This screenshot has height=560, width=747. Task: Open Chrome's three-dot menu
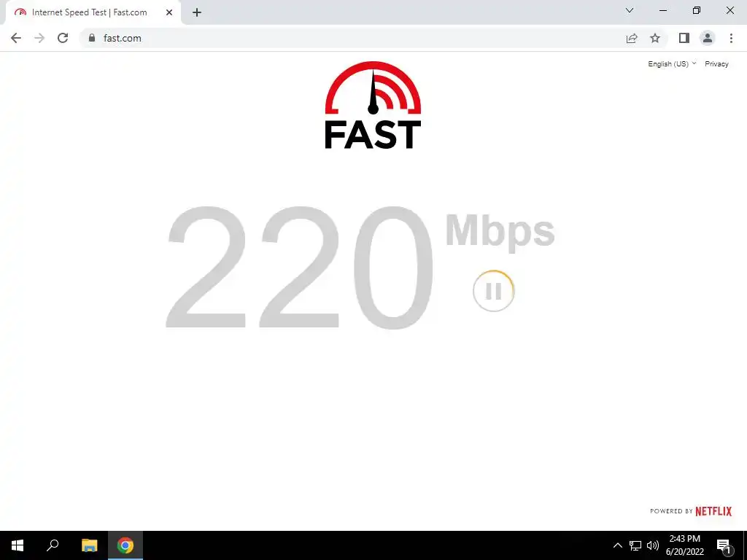[x=731, y=38]
